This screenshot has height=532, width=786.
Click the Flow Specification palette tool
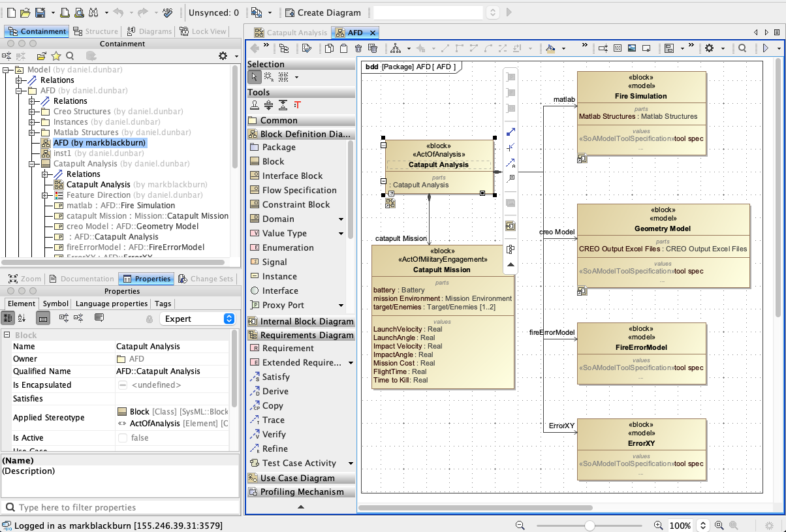click(299, 190)
